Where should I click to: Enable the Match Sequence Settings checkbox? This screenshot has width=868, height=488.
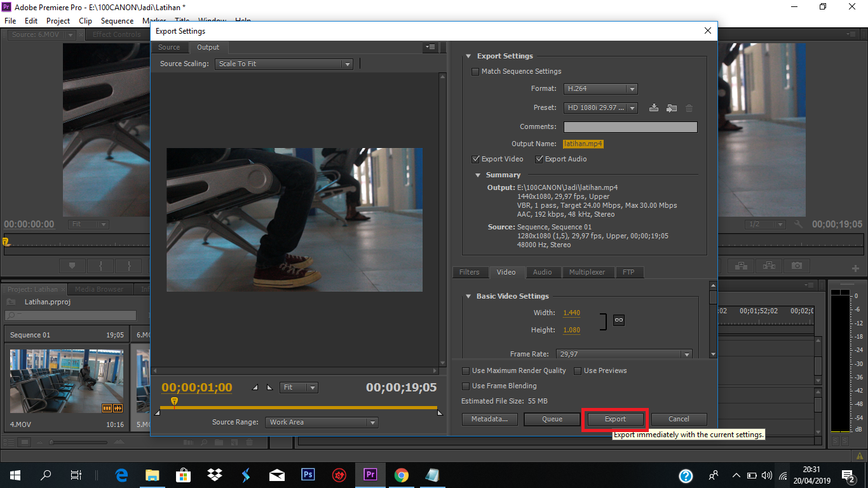(475, 72)
